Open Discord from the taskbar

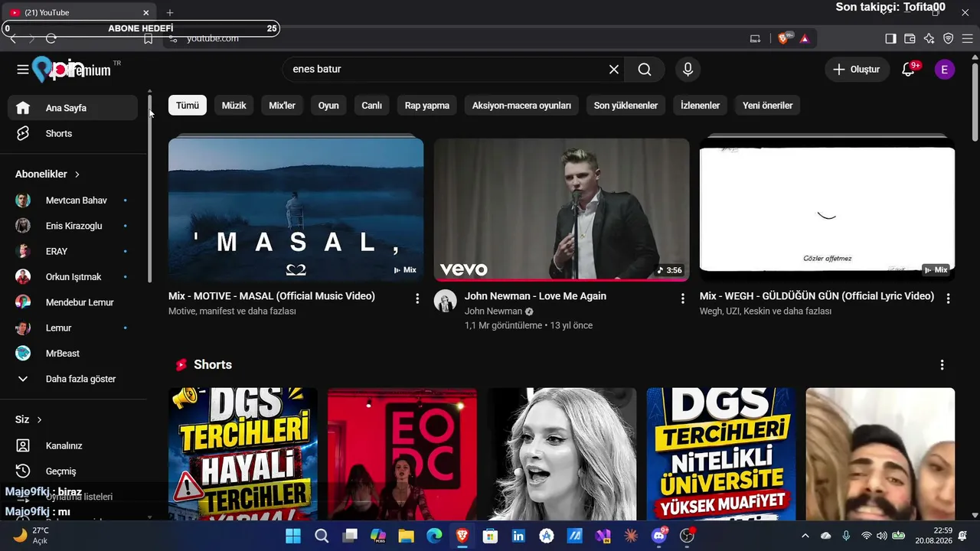click(x=659, y=536)
